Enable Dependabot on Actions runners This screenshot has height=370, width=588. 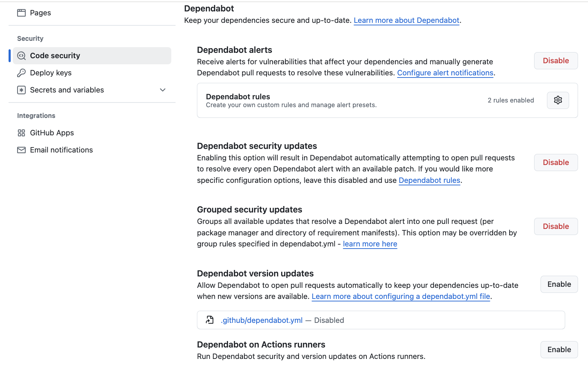[x=559, y=349]
